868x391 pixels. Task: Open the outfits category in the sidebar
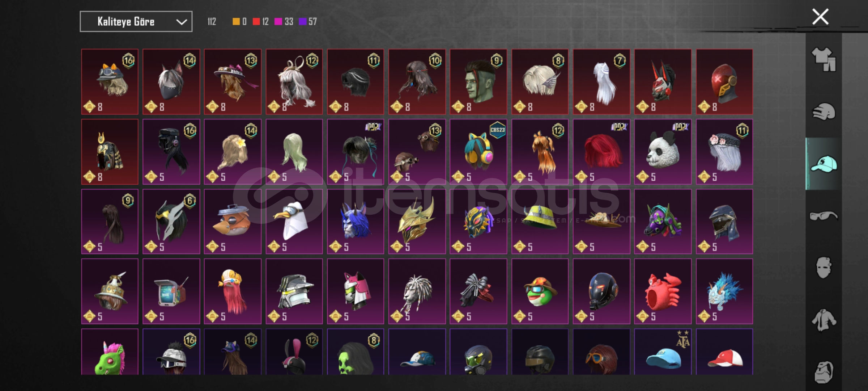tap(824, 59)
